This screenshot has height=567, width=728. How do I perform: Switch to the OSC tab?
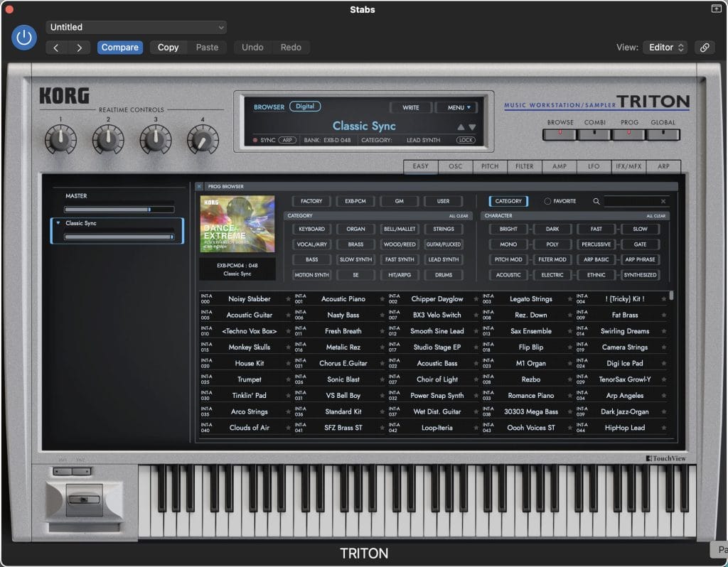pyautogui.click(x=456, y=166)
